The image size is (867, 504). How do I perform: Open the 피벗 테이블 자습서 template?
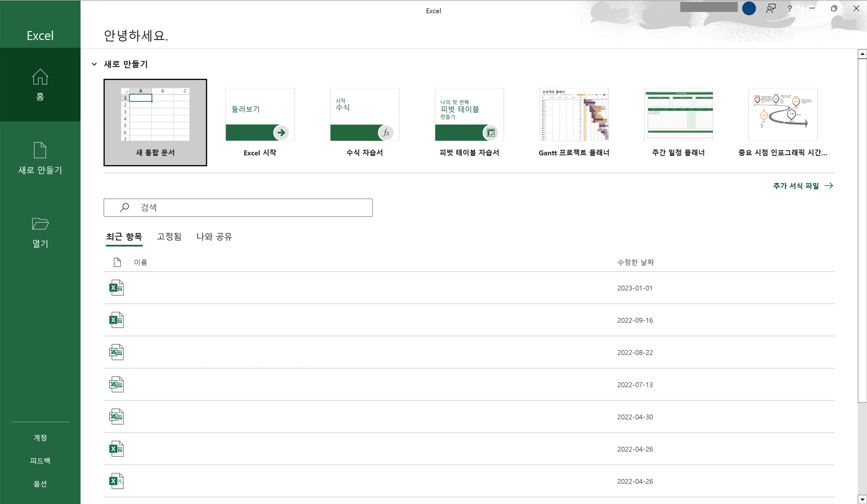pos(469,122)
